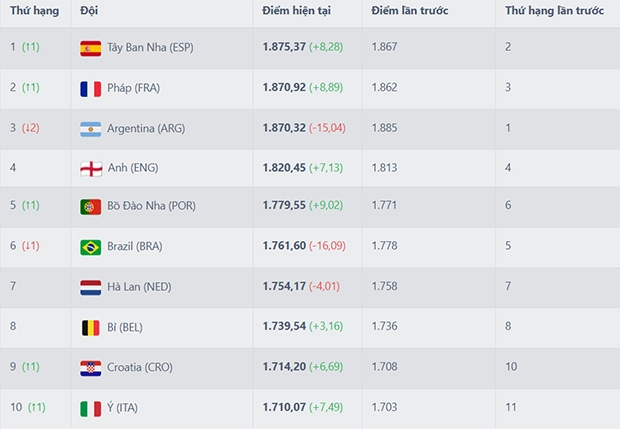
Task: Sort by the Thứ hạng column header
Action: click(34, 10)
